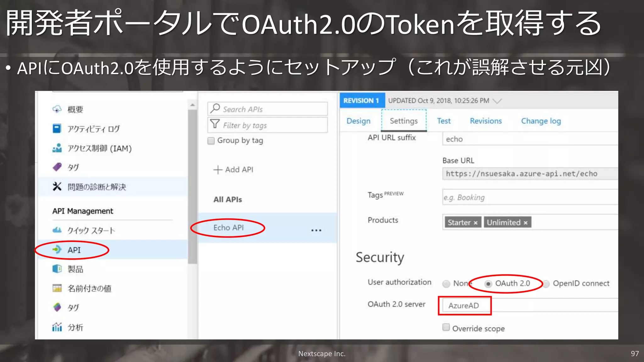Click the Add API button
The height and width of the screenshot is (362, 644).
coord(233,170)
